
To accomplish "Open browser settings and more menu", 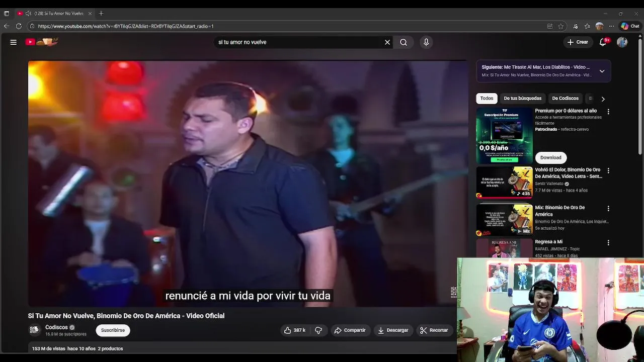I will pyautogui.click(x=611, y=26).
